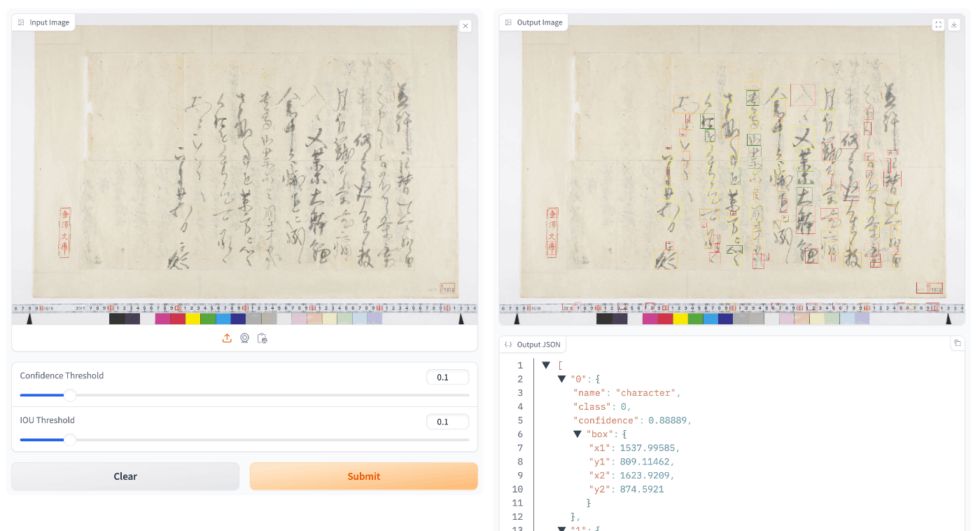980x531 pixels.
Task: Click the image icon beside Input Image label
Action: point(21,22)
